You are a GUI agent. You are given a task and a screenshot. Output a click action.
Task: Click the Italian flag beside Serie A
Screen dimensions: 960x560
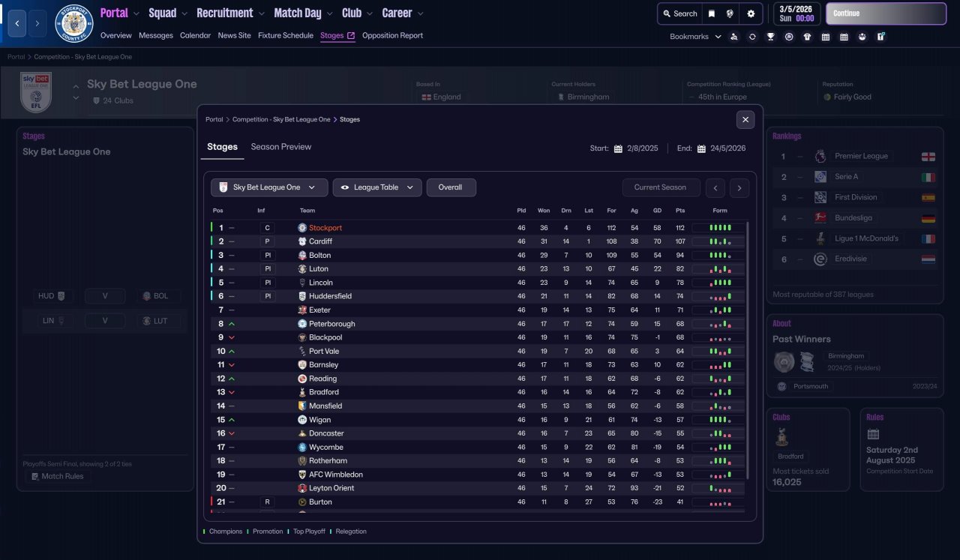928,177
